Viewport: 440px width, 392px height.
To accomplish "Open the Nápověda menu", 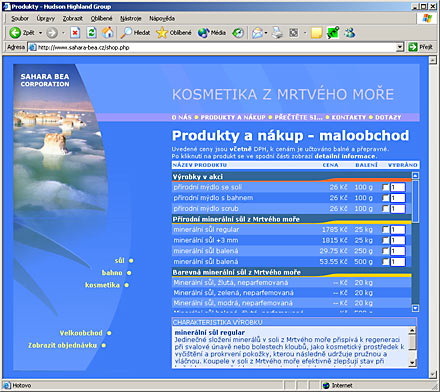I will (x=162, y=18).
